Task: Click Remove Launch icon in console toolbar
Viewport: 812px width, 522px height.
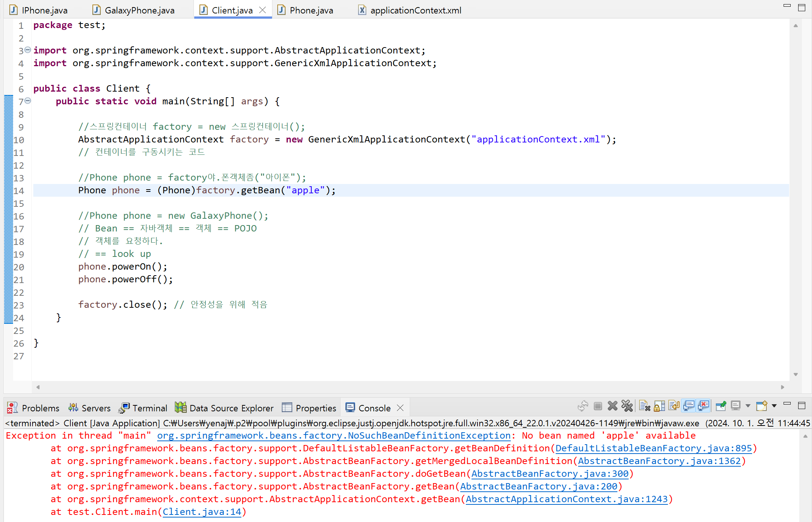Action: coord(613,406)
